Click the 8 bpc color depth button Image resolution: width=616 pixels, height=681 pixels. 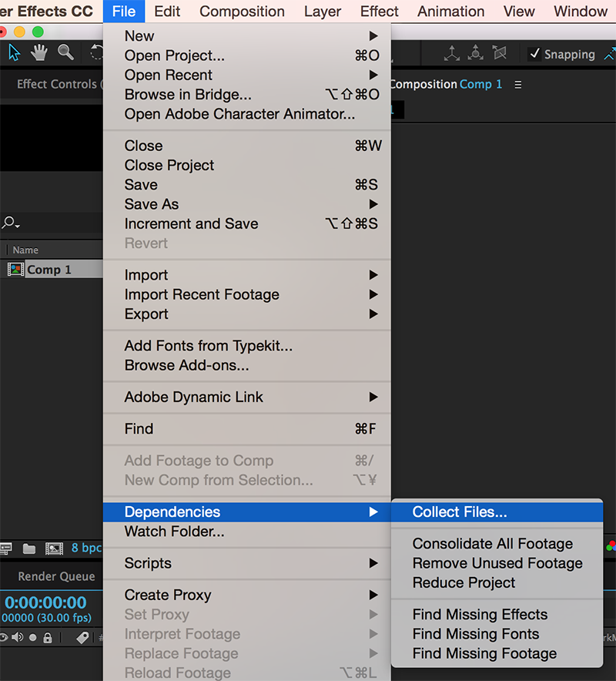click(86, 548)
